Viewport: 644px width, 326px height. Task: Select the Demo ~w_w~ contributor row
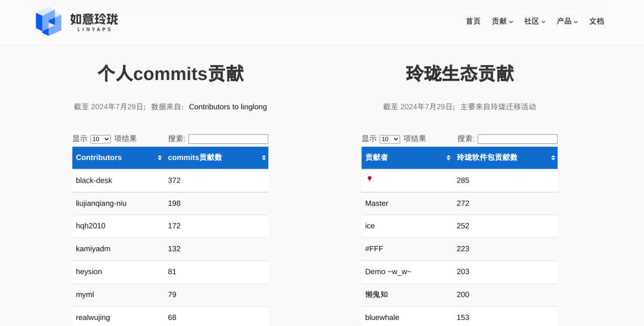click(388, 272)
